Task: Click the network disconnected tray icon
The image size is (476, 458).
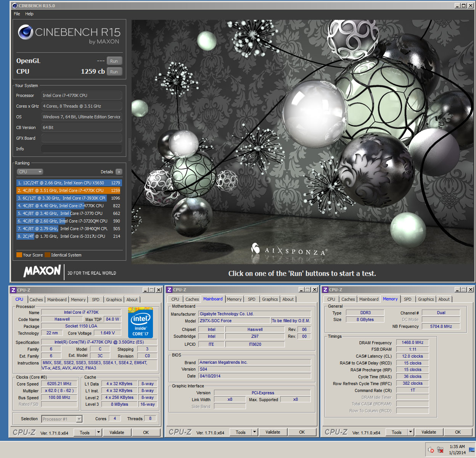Action: tap(440, 450)
